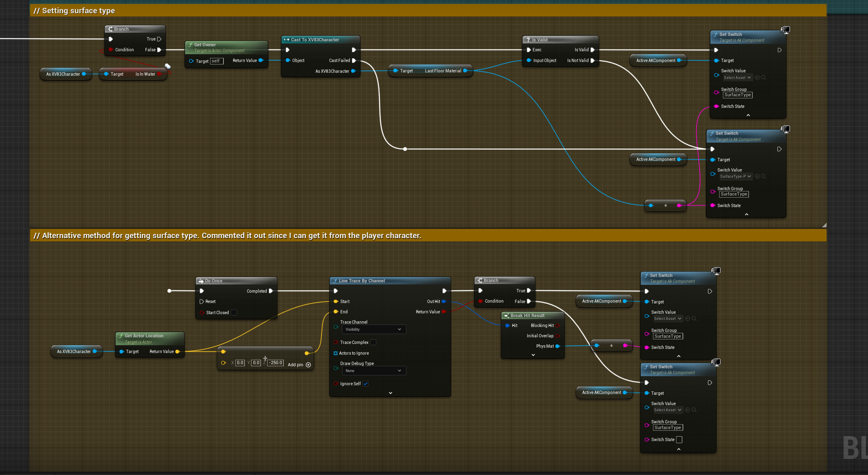Click the Z value field showing -250.0

click(x=275, y=363)
